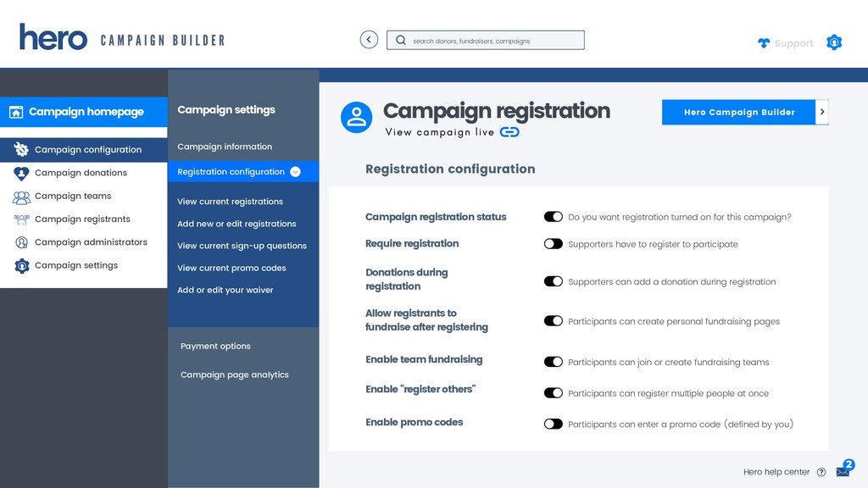Click the Hero Campaign Builder button

pos(739,112)
